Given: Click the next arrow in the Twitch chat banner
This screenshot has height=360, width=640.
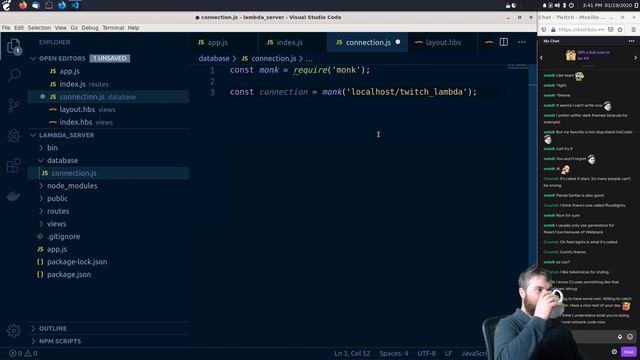Looking at the screenshot, I should [x=636, y=58].
